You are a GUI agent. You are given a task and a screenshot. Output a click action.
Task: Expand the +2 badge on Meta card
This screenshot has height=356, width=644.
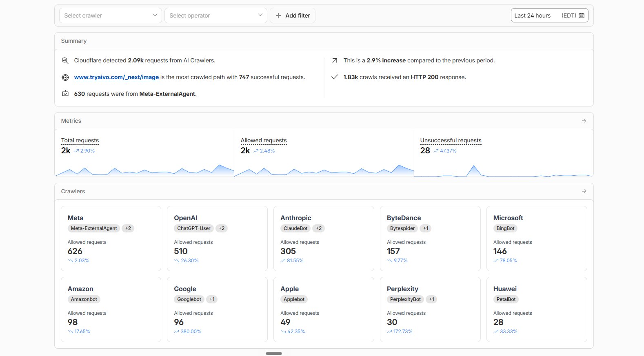128,228
